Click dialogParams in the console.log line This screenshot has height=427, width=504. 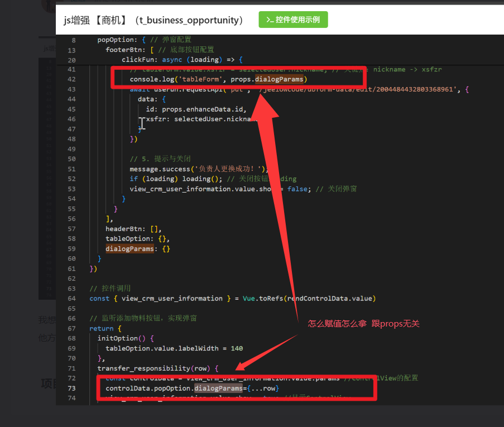(x=279, y=79)
